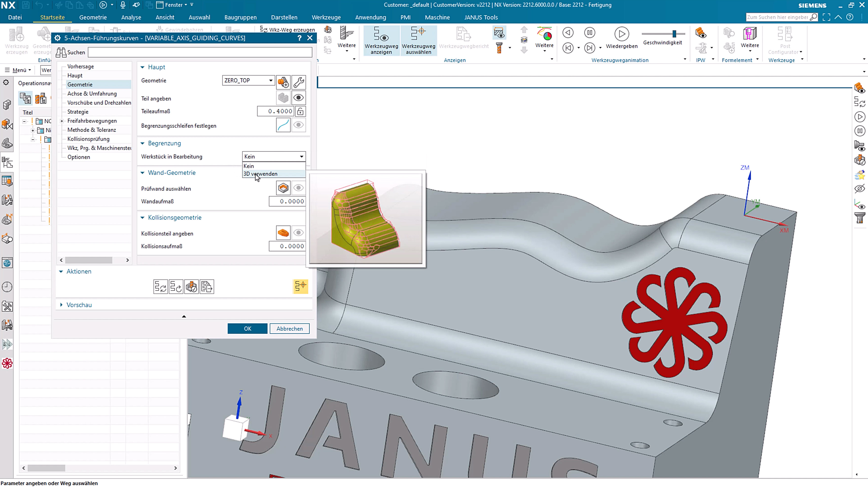Image resolution: width=868 pixels, height=488 pixels.
Task: Click the Teileaufmaß value field
Action: click(x=276, y=111)
